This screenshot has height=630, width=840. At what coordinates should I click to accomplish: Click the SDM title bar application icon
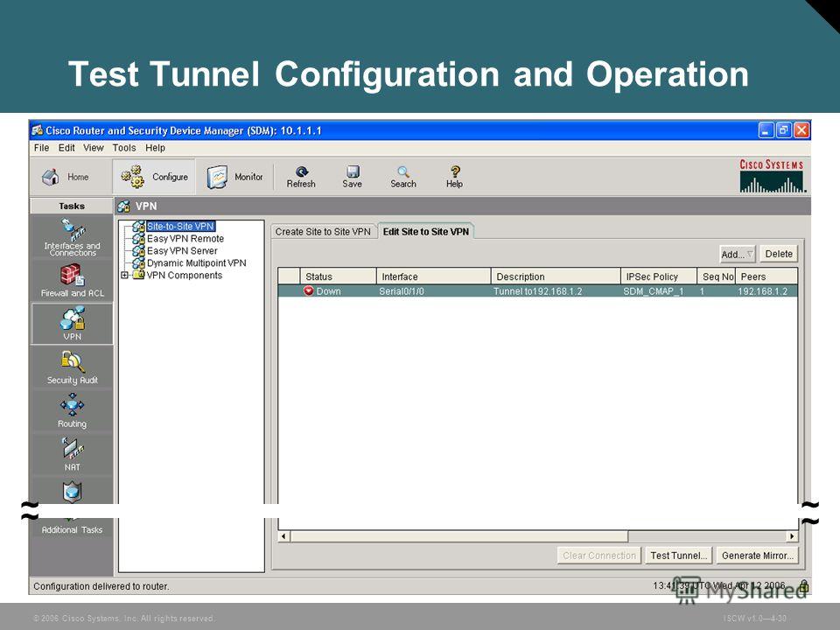click(37, 130)
